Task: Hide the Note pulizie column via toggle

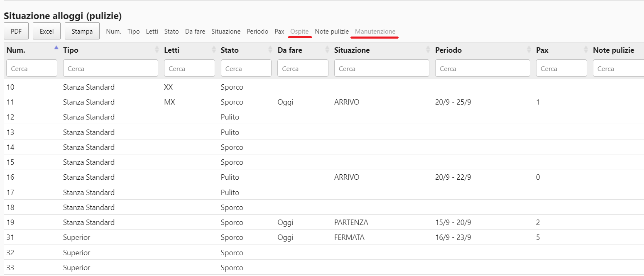Action: pos(332,32)
